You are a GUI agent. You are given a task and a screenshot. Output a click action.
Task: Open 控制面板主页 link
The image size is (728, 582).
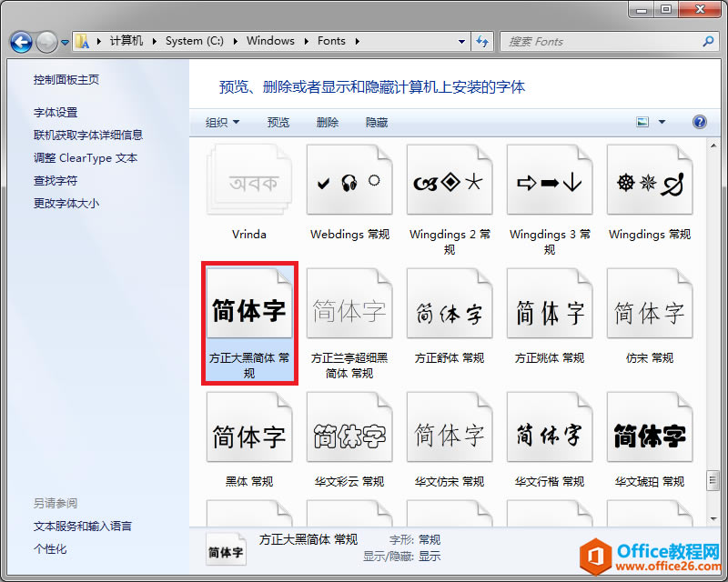(66, 80)
